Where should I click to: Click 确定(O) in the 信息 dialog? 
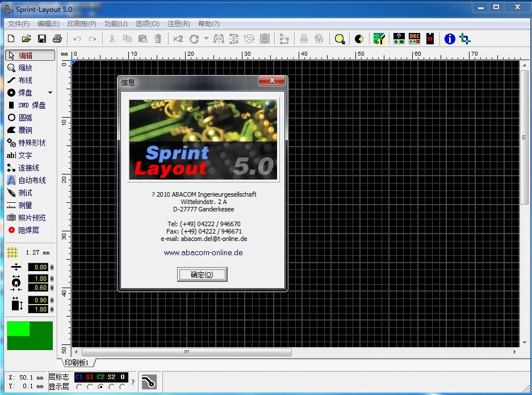[202, 275]
